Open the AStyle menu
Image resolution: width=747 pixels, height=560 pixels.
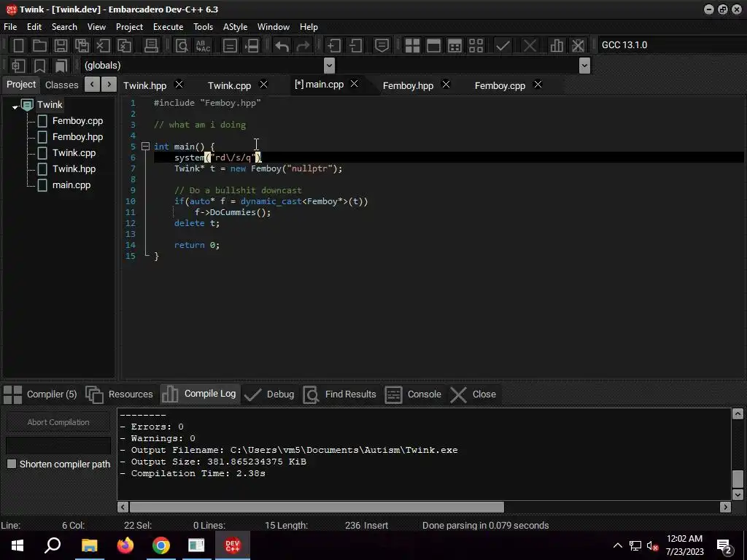tap(235, 27)
